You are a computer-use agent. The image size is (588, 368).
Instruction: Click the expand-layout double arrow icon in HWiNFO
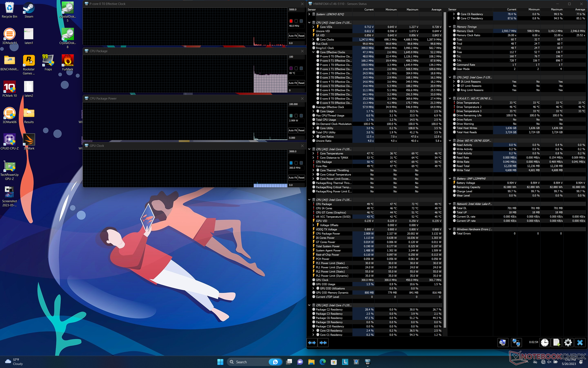point(312,343)
